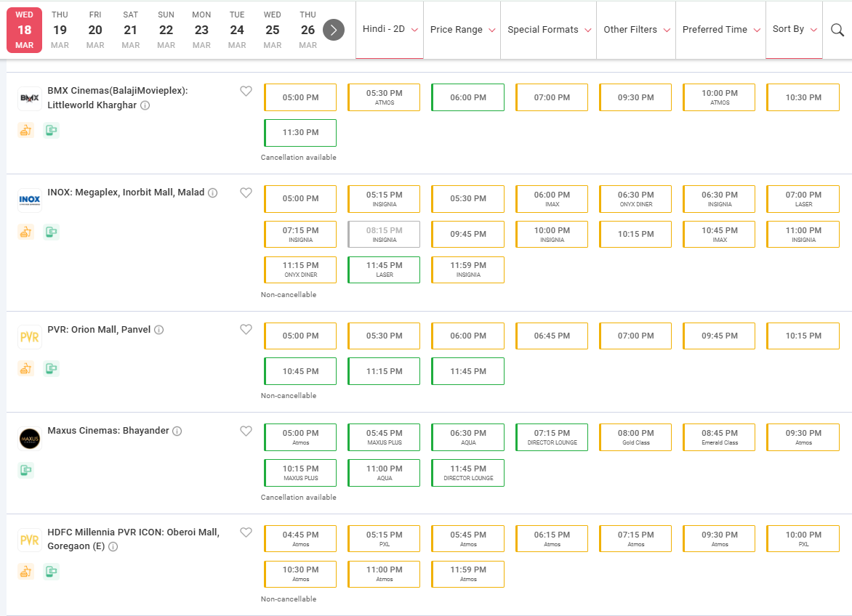Screen dimensions: 852x616
Task: Click M-Ticket icon under BMX Cinemas
Action: 51,131
